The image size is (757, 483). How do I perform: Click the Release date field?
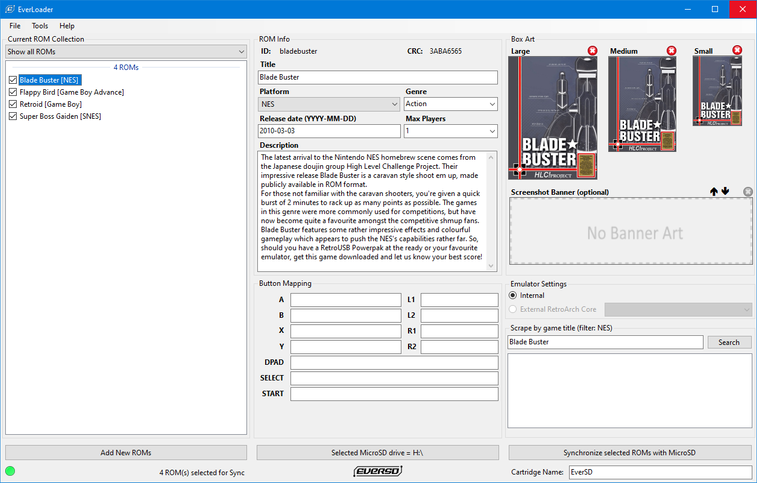point(329,131)
